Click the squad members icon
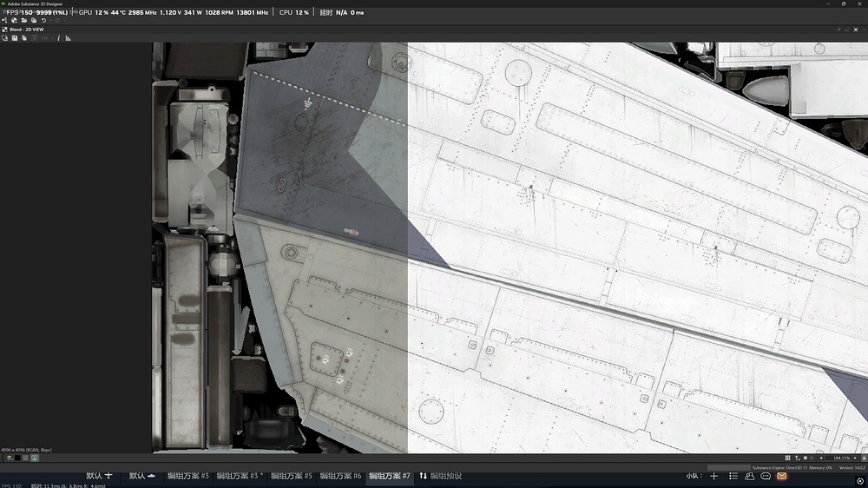Viewport: 868px width, 488px height. pos(749,476)
